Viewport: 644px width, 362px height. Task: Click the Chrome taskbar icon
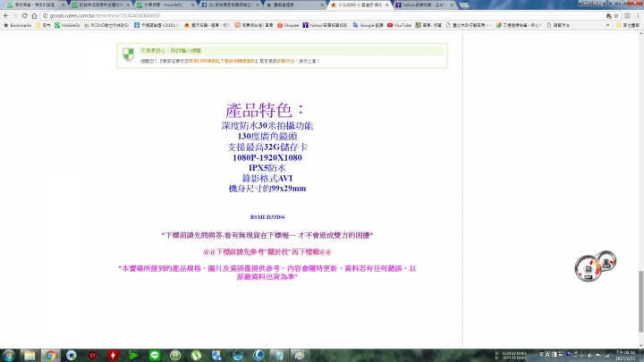[50, 356]
